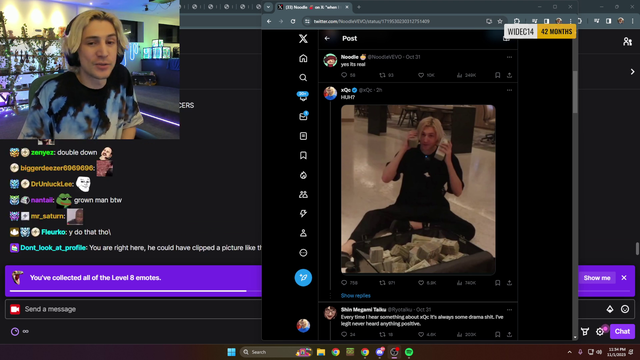The height and width of the screenshot is (360, 640).
Task: Open Lists icon in X sidebar
Action: pyautogui.click(x=303, y=136)
